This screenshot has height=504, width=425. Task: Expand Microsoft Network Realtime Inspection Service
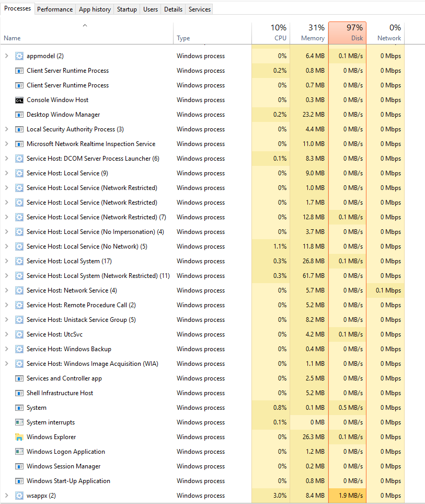tap(6, 144)
